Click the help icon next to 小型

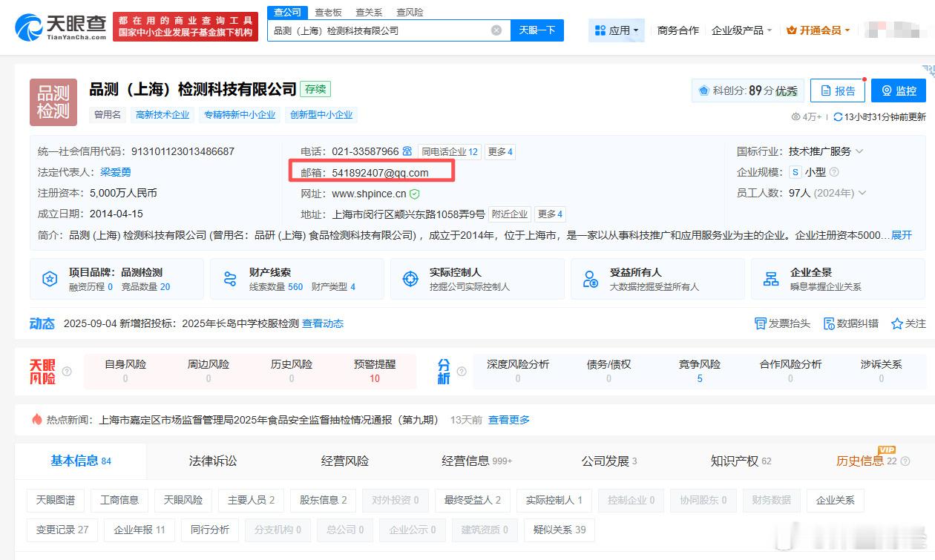pos(834,172)
